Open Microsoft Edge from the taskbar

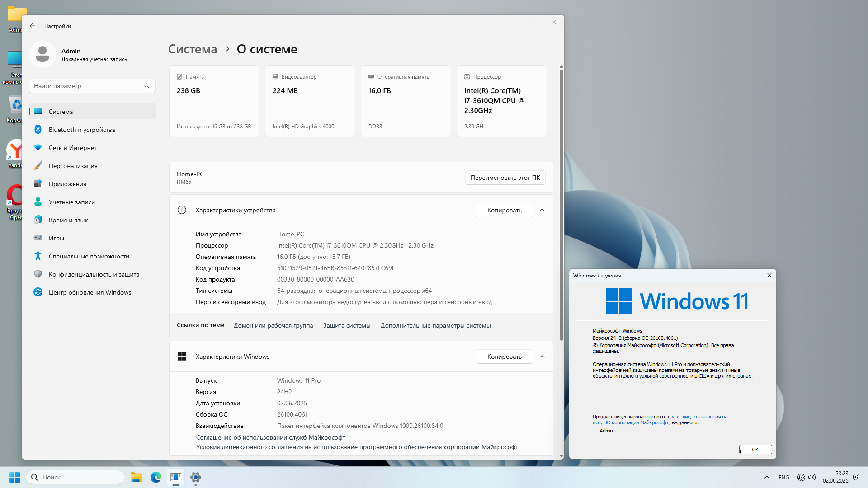pos(156,477)
